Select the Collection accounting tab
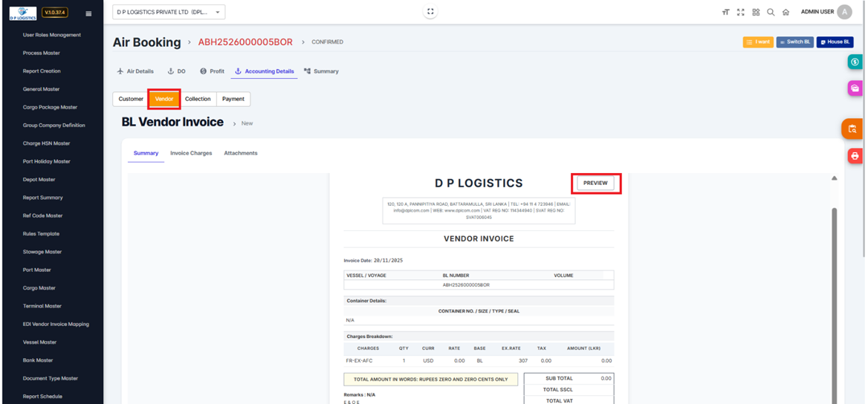868x404 pixels. pos(198,99)
